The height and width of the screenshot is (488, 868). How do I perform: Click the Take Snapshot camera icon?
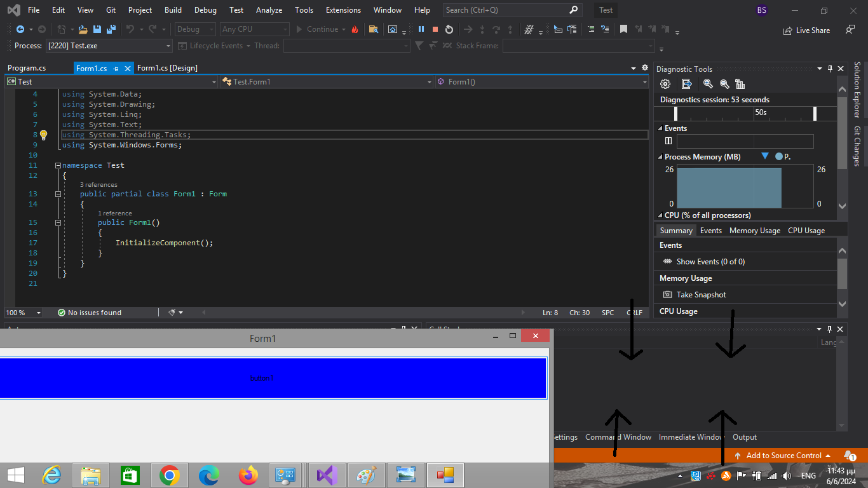pyautogui.click(x=667, y=295)
